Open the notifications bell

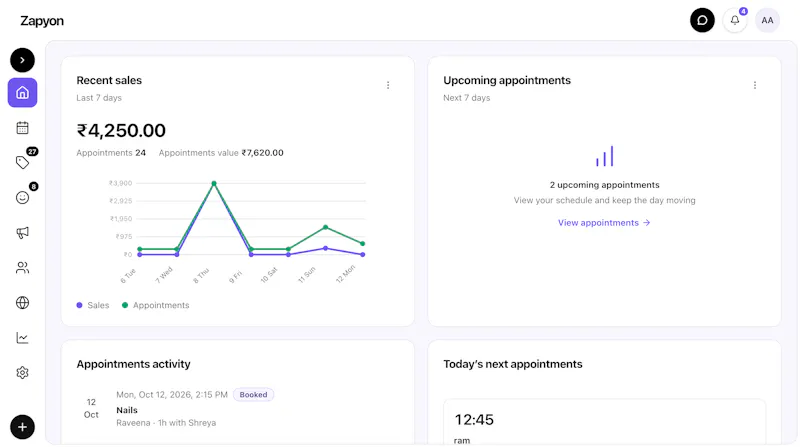coord(735,20)
